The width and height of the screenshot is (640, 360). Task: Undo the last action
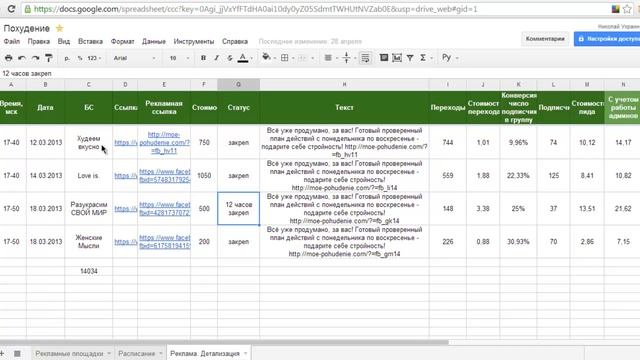(x=22, y=58)
